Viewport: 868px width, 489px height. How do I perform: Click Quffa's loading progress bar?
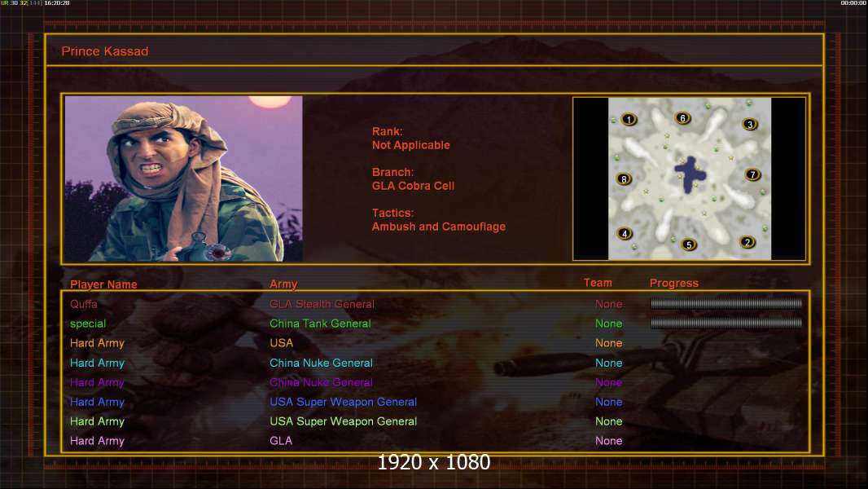click(726, 303)
